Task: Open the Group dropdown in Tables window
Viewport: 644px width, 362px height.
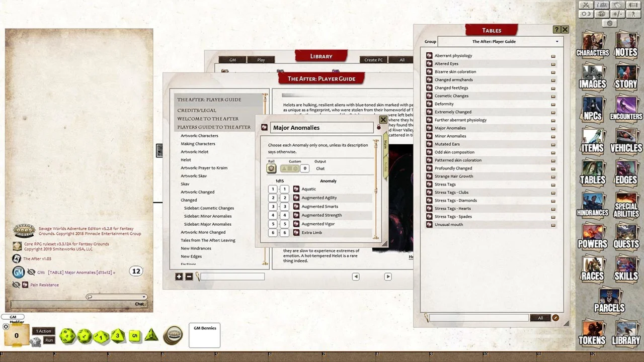Action: (500, 42)
